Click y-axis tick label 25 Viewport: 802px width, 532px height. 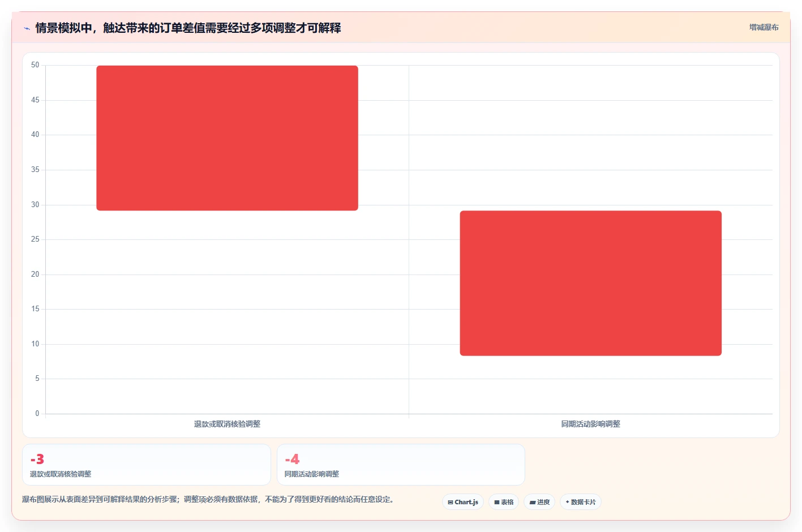coord(35,239)
